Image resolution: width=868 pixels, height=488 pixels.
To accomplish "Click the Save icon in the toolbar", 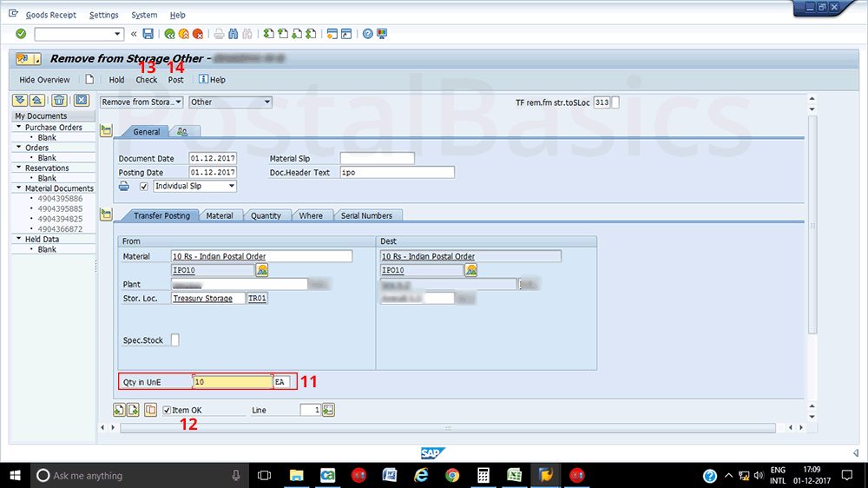I will tap(148, 34).
